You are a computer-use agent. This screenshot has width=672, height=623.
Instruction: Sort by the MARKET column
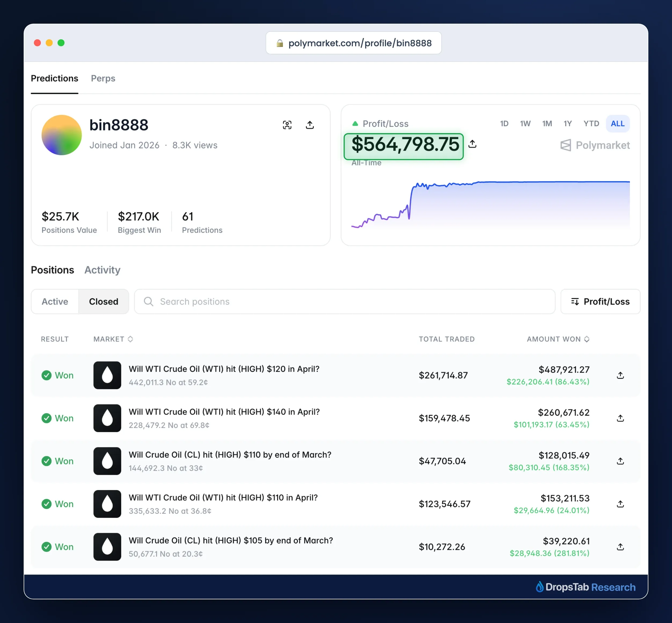tap(113, 339)
